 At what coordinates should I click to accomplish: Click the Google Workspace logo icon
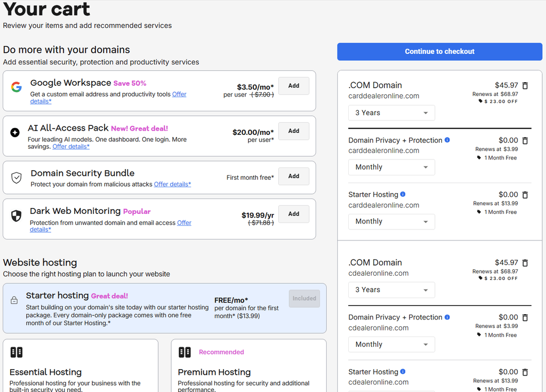(17, 87)
